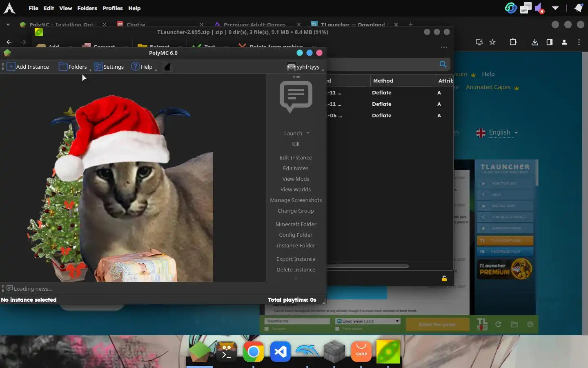Click the muted volume tray icon
The height and width of the screenshot is (368, 588).
(x=539, y=8)
